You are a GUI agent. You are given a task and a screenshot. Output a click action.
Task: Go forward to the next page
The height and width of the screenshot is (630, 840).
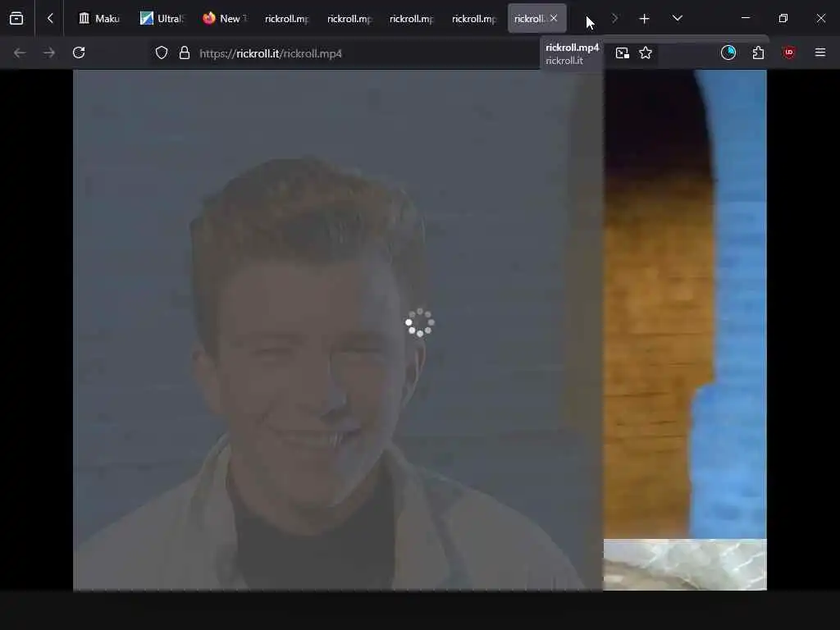coord(49,52)
